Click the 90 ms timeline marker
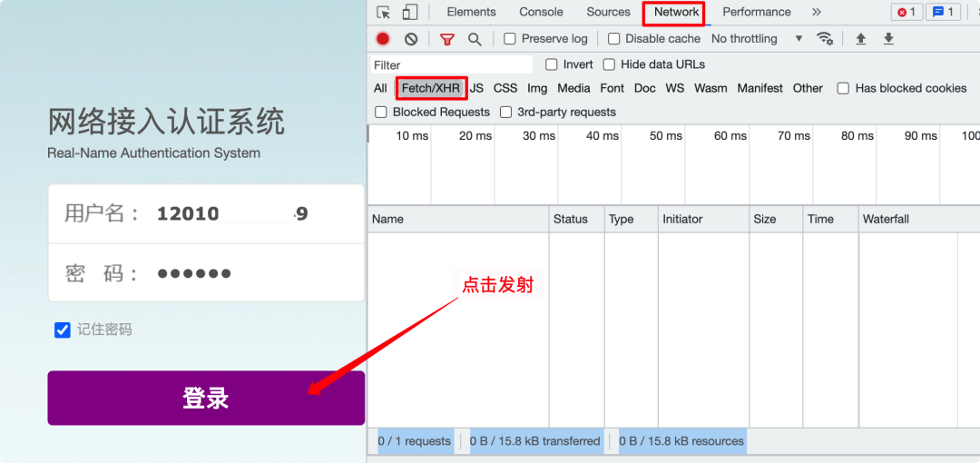 [x=921, y=136]
